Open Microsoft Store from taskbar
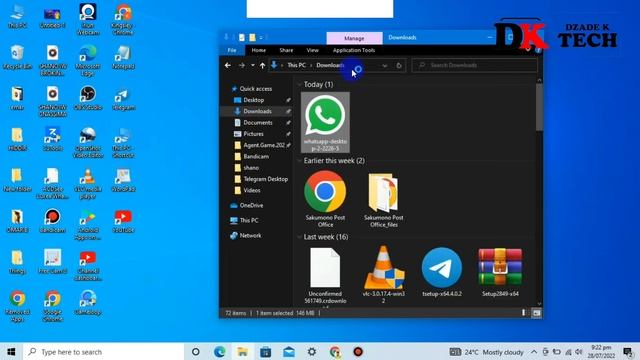 266,352
